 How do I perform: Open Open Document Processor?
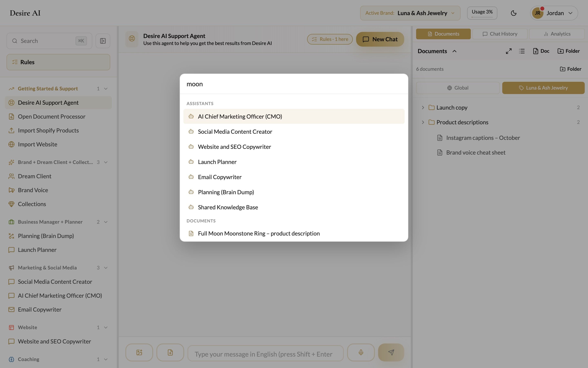[58, 117]
